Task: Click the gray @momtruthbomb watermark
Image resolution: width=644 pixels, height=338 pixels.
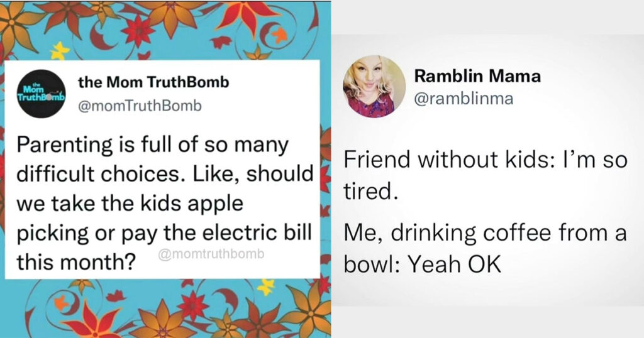Action: click(x=211, y=254)
